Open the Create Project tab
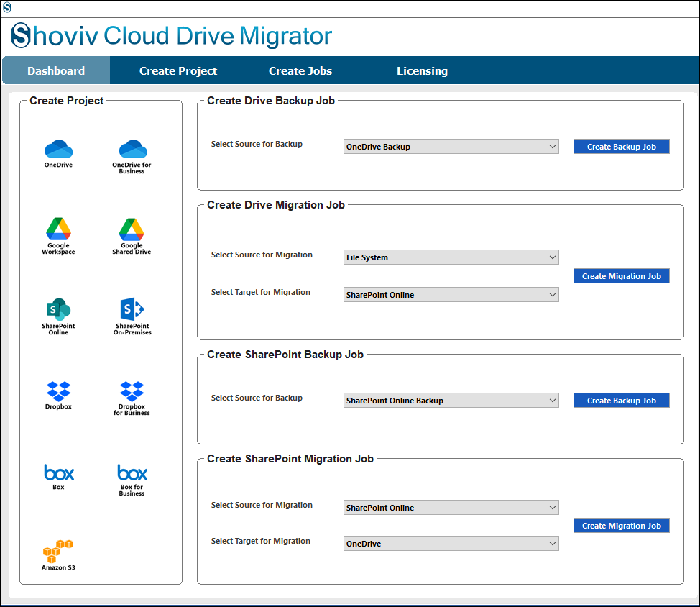 point(178,70)
